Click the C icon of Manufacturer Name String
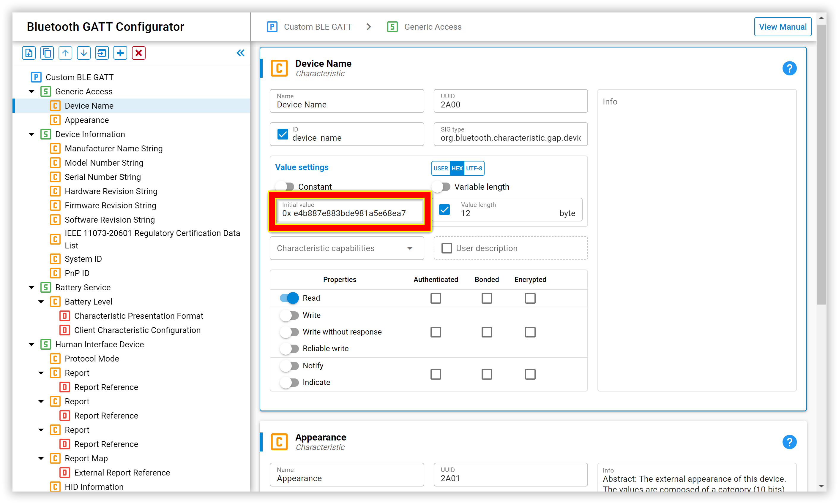 tap(55, 148)
